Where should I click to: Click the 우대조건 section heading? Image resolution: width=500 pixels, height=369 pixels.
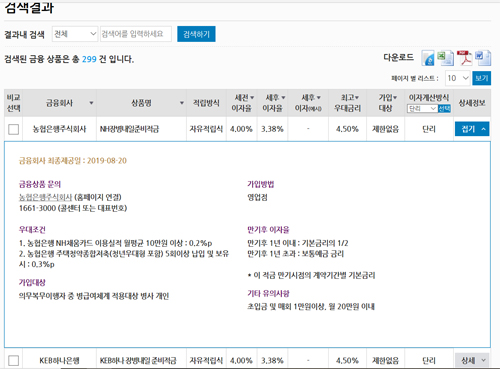pos(32,230)
